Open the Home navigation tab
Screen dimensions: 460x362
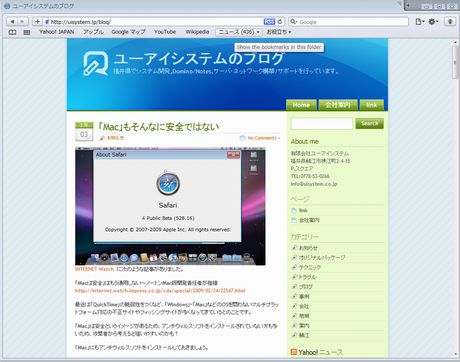coord(301,105)
